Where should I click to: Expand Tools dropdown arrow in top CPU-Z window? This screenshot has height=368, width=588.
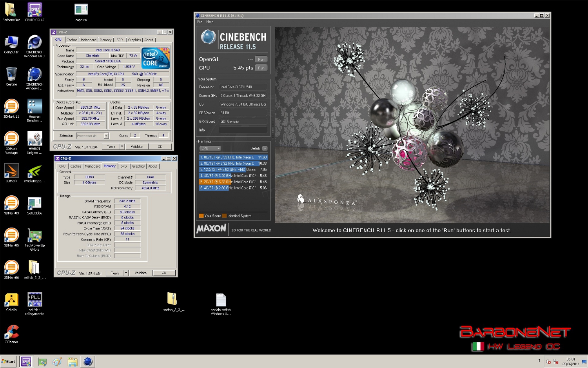tap(122, 147)
